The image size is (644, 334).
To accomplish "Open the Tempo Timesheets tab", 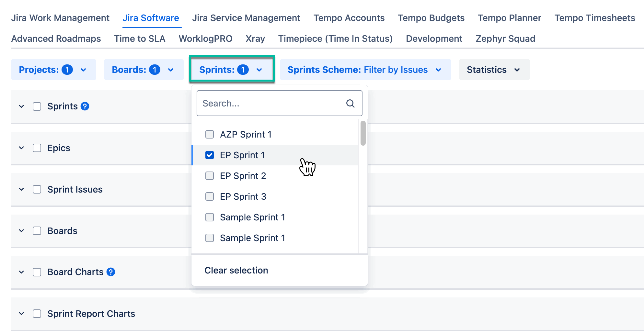I will click(594, 18).
